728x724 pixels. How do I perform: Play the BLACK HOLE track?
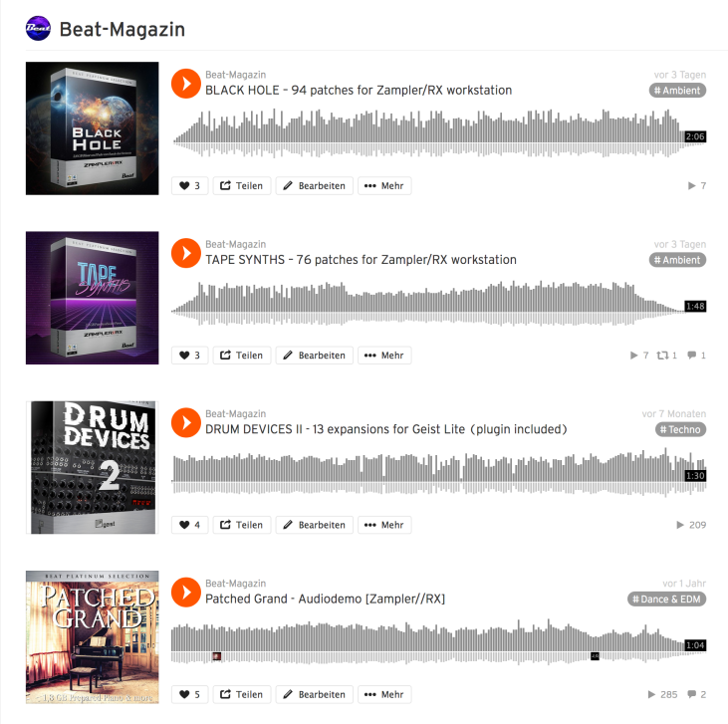[185, 84]
